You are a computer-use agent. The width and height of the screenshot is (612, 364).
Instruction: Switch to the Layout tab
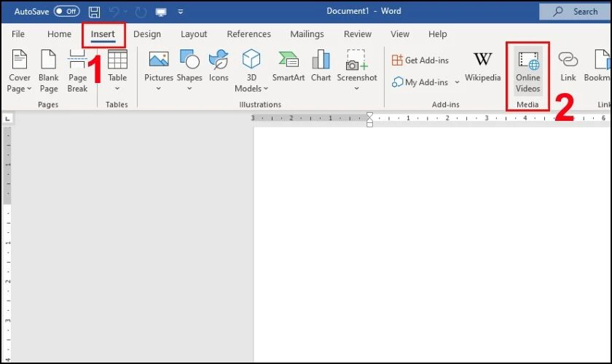pos(194,34)
